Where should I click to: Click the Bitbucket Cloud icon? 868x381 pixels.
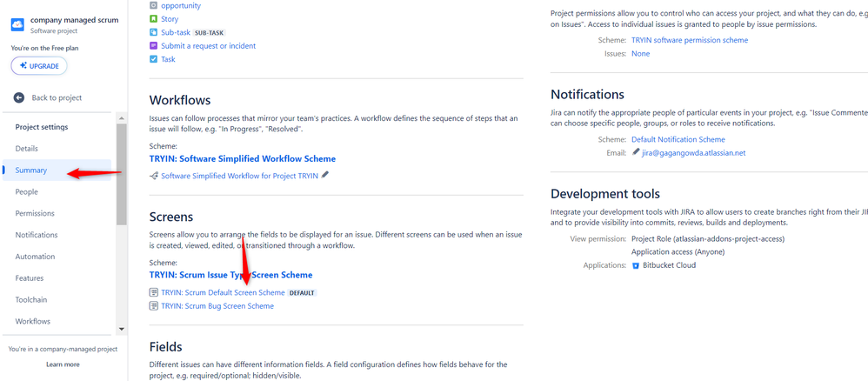pyautogui.click(x=636, y=265)
